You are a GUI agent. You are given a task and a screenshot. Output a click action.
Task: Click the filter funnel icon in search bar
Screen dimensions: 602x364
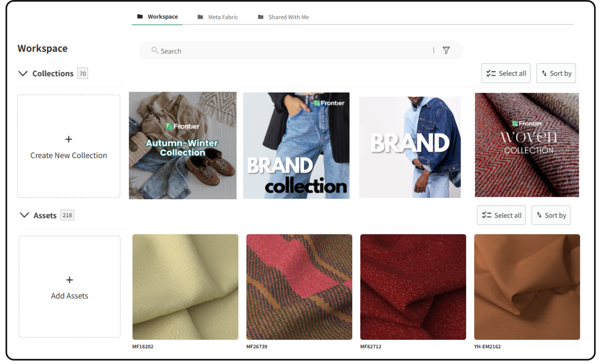tap(446, 50)
